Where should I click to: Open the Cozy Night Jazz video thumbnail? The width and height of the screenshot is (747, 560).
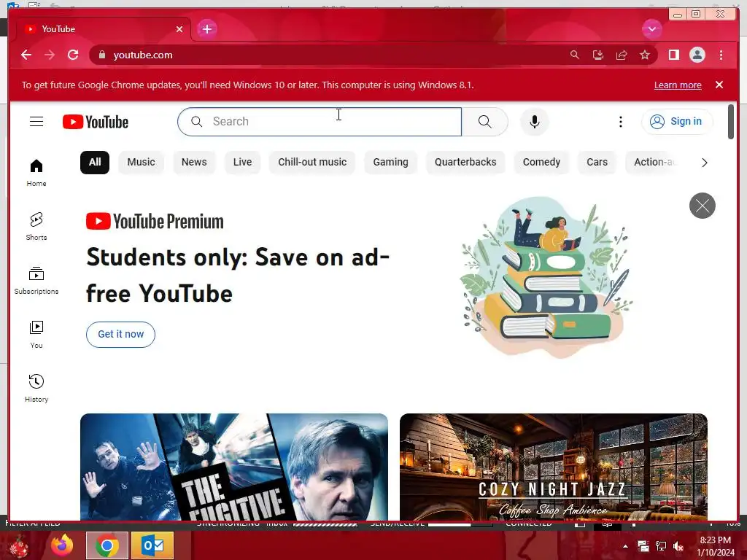[554, 467]
